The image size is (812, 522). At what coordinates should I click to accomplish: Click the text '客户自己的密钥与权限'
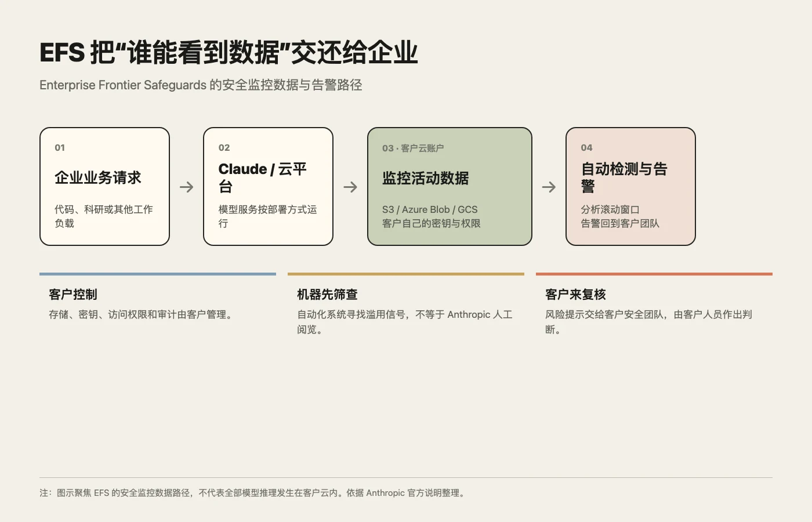click(431, 223)
